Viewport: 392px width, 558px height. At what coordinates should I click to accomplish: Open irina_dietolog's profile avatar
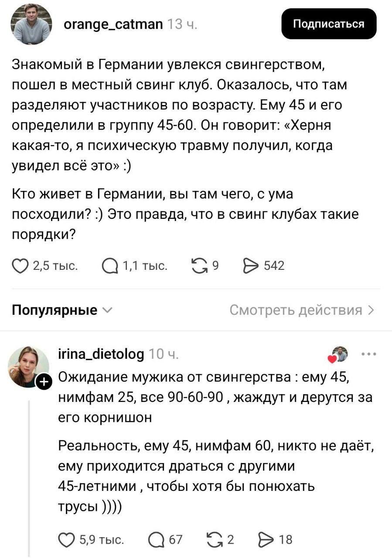(27, 365)
